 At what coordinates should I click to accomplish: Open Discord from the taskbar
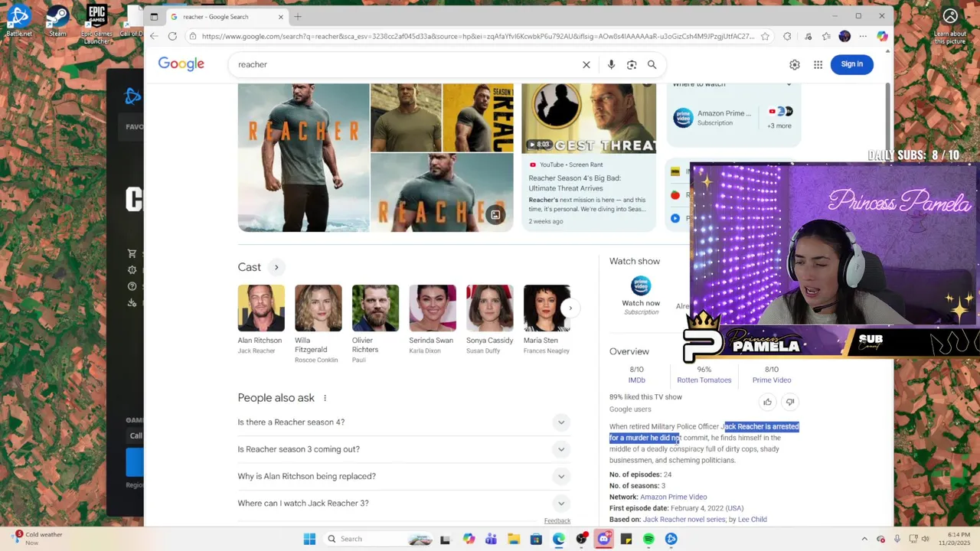click(x=603, y=539)
